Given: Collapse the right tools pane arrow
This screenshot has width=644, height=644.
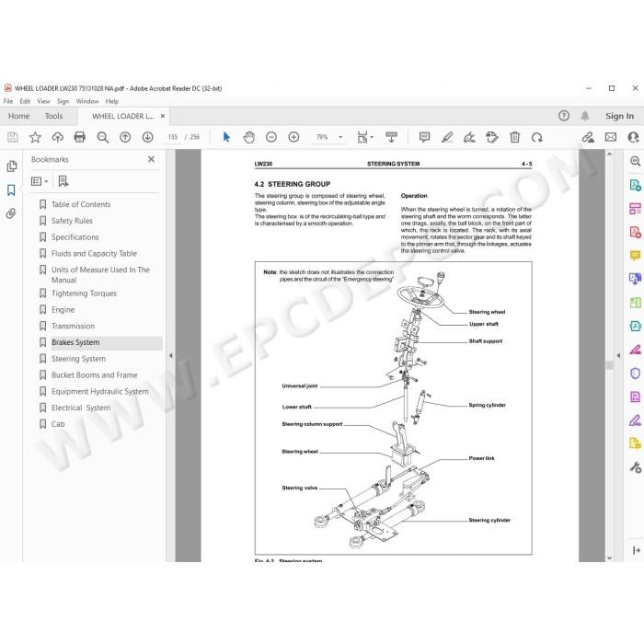Looking at the screenshot, I should click(618, 356).
